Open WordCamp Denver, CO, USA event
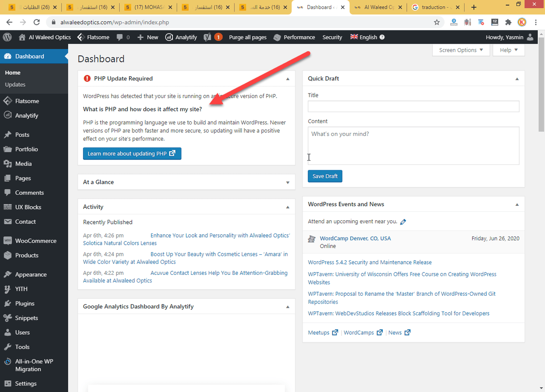545x392 pixels. click(x=355, y=238)
